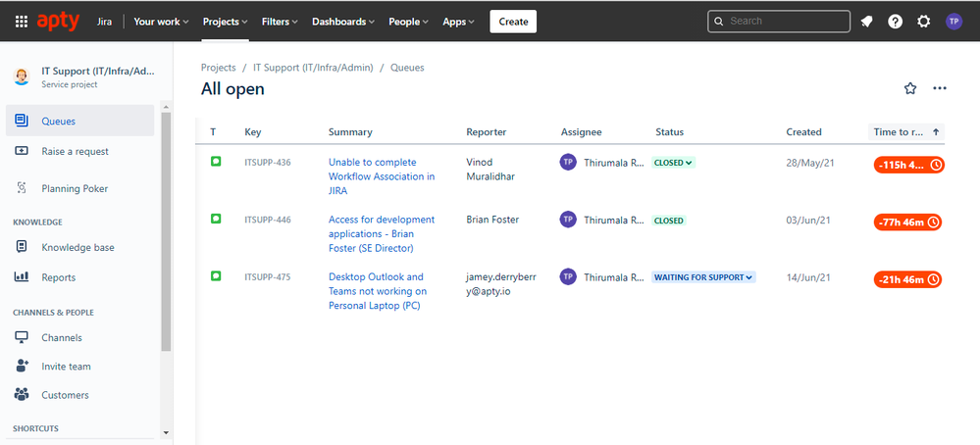
Task: Sort by Time to resolution column
Action: click(x=906, y=131)
